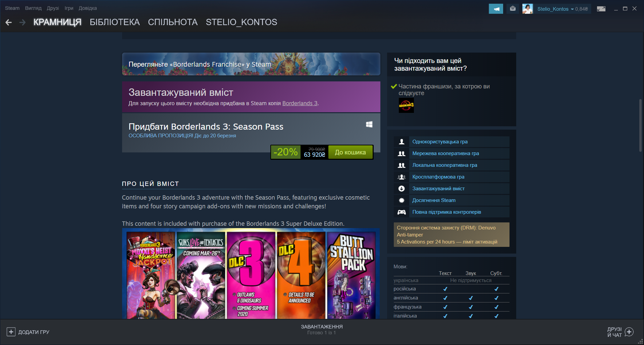Click the forward navigation arrow
Image resolution: width=644 pixels, height=345 pixels.
click(x=22, y=22)
